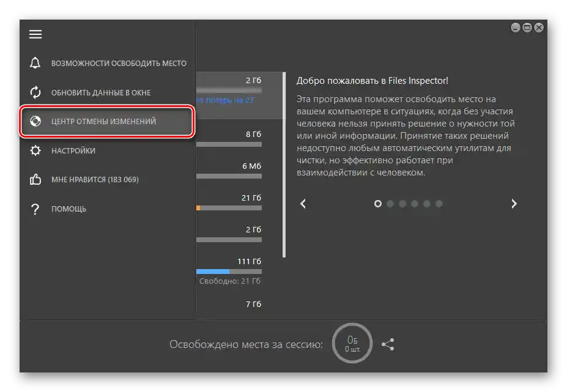Click the 21 Гб bar with orange segment
This screenshot has width=567, height=392.
coord(229,208)
